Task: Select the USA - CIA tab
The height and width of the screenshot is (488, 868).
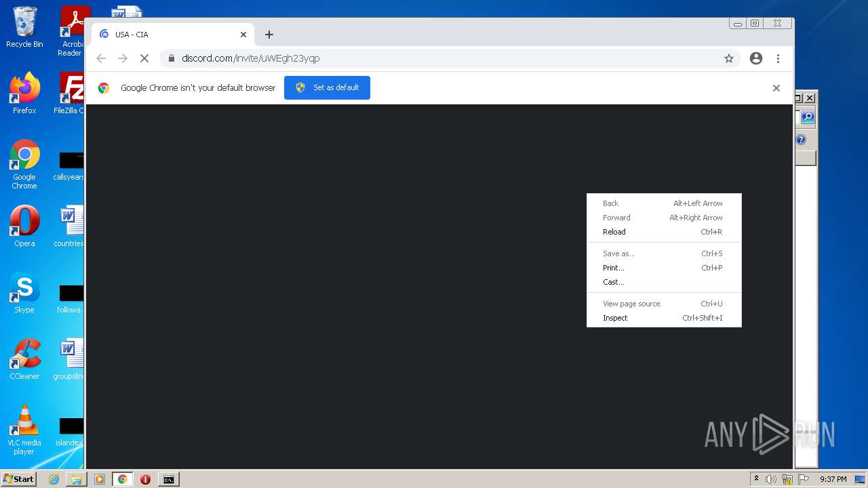Action: click(x=173, y=35)
